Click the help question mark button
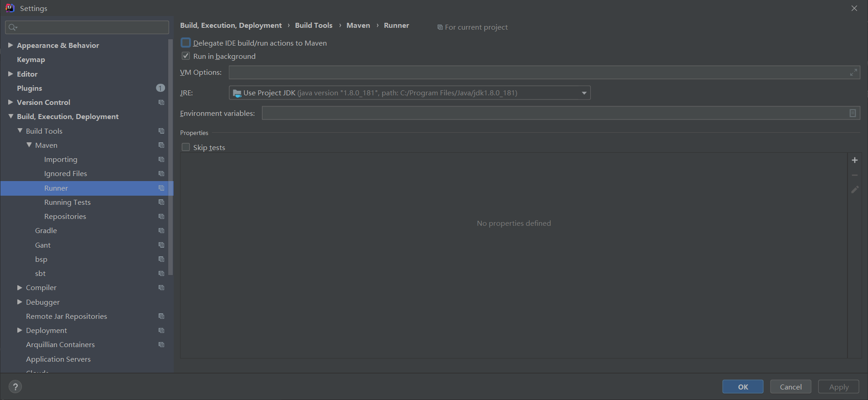The height and width of the screenshot is (400, 868). pyautogui.click(x=15, y=387)
